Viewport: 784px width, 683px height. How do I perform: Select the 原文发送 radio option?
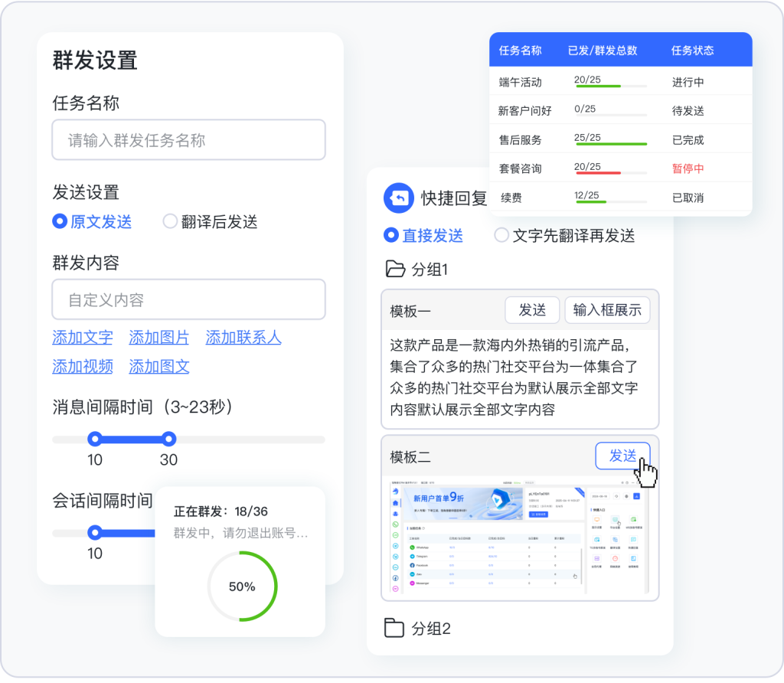pos(60,222)
